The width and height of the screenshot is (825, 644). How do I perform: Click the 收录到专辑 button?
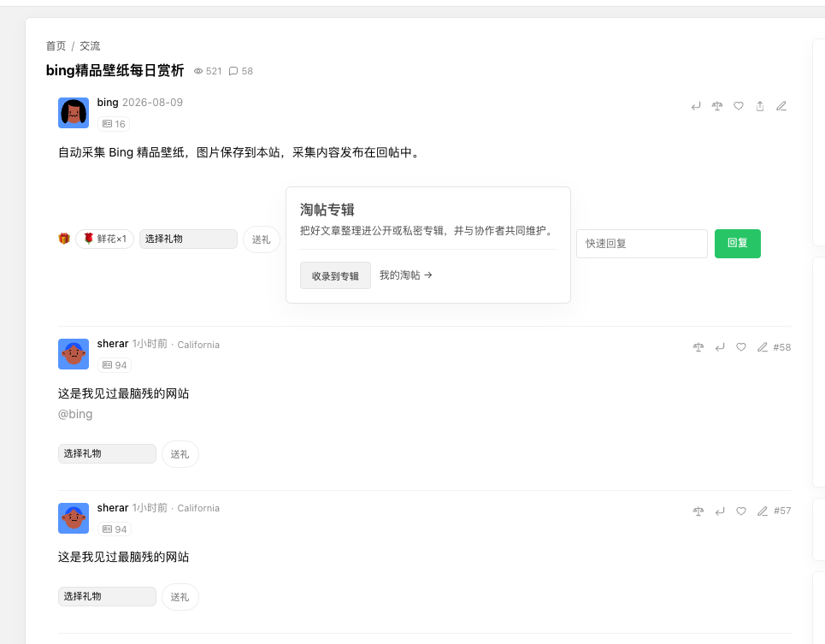pyautogui.click(x=335, y=275)
